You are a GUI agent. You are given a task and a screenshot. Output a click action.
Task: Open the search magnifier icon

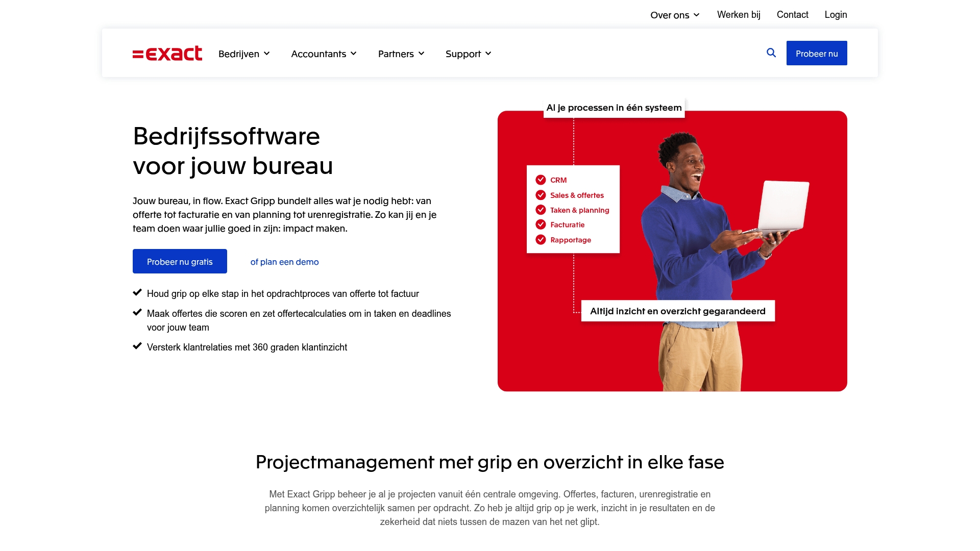770,53
